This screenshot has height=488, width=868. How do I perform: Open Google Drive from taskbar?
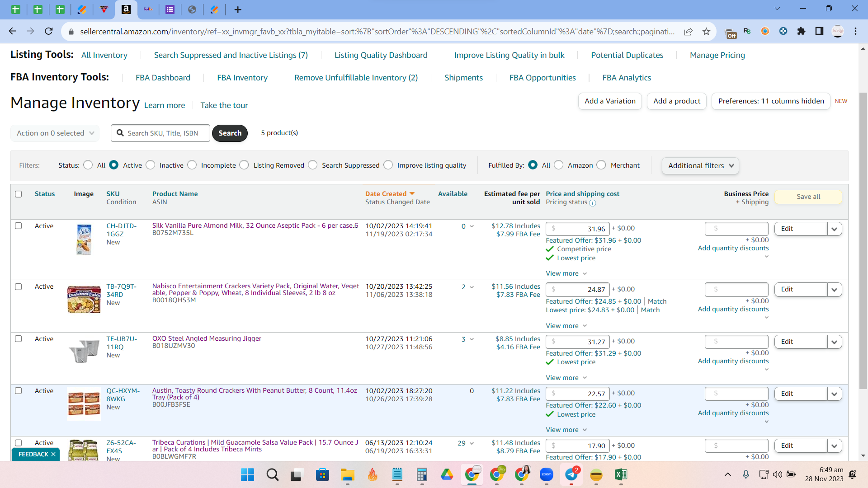[447, 474]
